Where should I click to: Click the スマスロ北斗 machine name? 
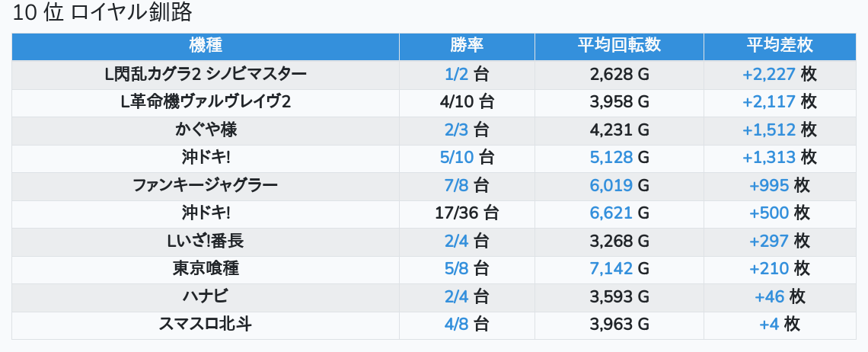(x=206, y=325)
